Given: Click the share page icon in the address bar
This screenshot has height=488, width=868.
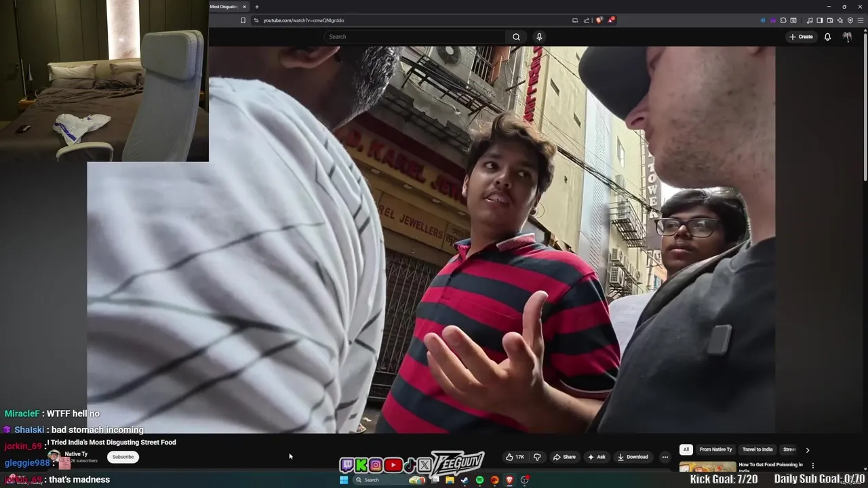Looking at the screenshot, I should coord(587,20).
